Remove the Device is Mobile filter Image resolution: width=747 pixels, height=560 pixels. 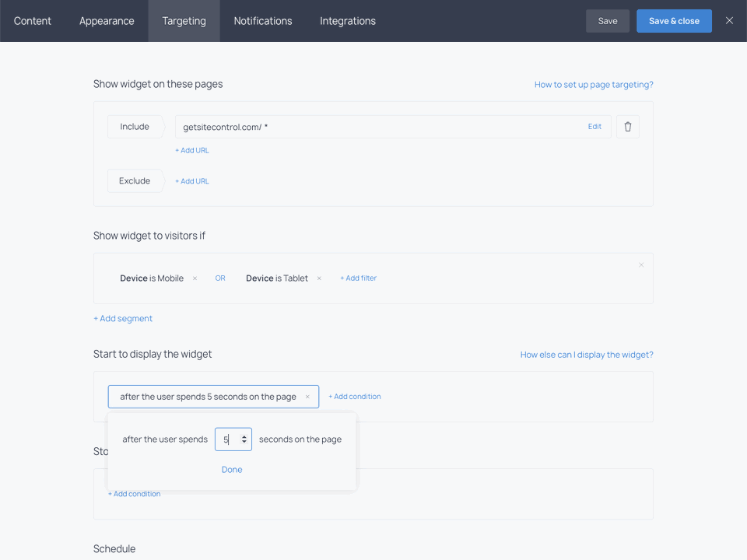tap(195, 278)
